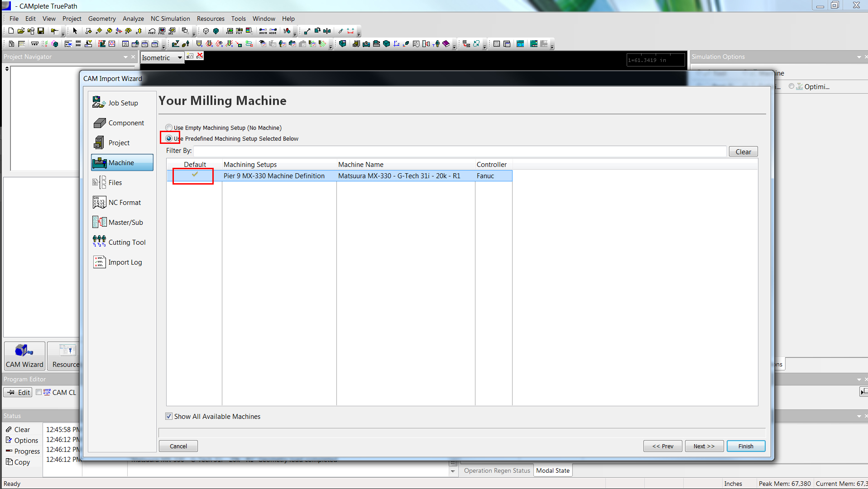Viewport: 868px width, 489px height.
Task: Select Use Empty Machining Setup radio button
Action: click(169, 128)
